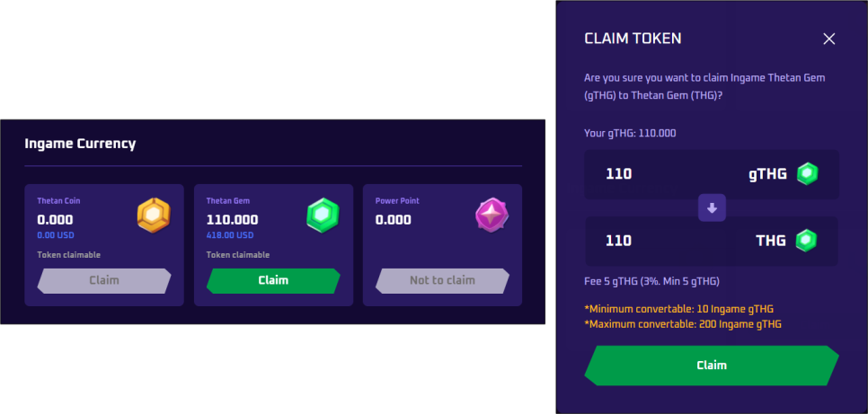
Task: Click the gold Thetan Coin icon
Action: (x=153, y=216)
